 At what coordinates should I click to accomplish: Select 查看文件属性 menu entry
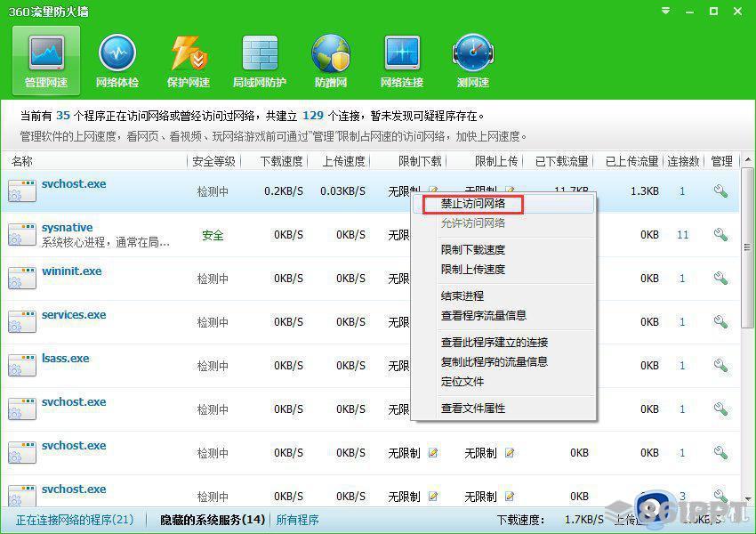(x=473, y=409)
